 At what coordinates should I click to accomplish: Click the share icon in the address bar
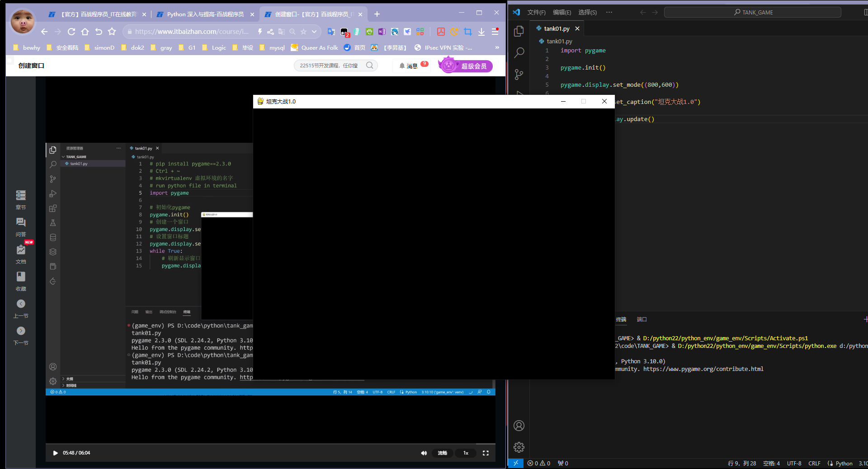270,32
